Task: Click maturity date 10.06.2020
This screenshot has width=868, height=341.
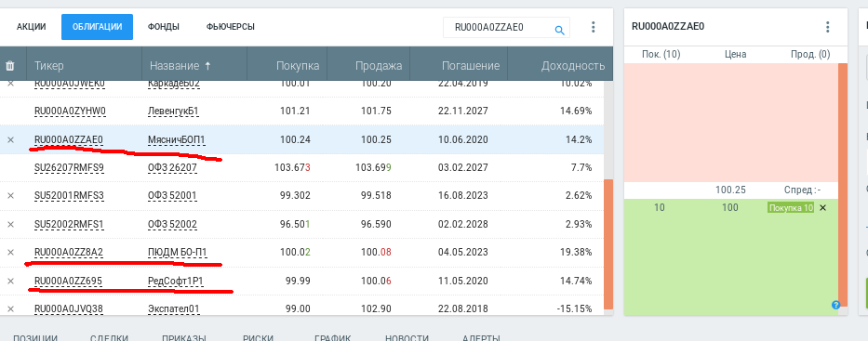Action: point(462,139)
